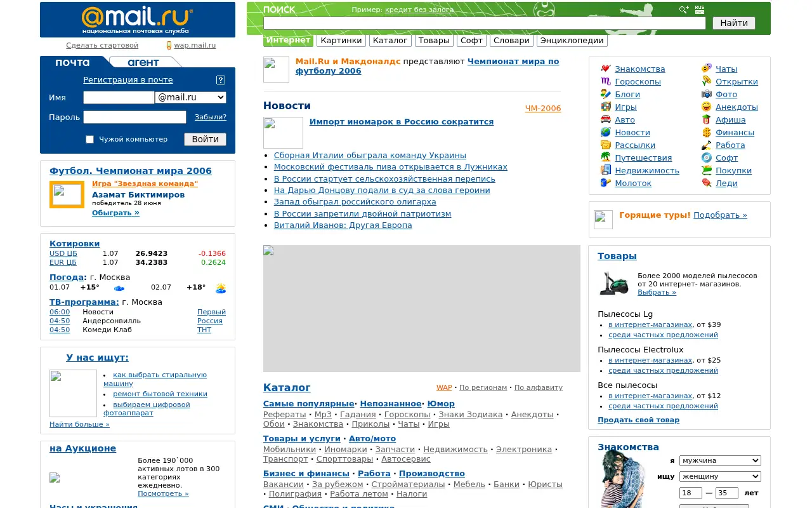This screenshot has width=812, height=508.
Task: Click the Войти login button
Action: (205, 139)
